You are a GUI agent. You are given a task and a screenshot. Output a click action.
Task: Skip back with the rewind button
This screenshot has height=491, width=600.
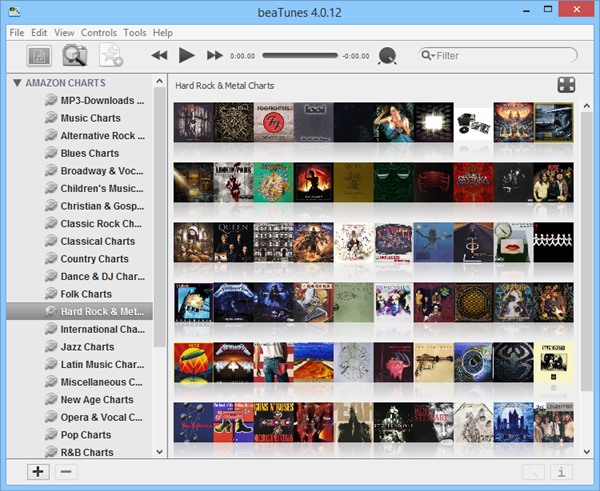point(160,56)
